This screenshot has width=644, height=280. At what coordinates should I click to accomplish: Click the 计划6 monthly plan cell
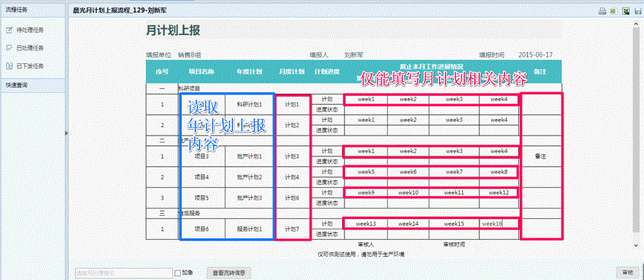click(x=292, y=198)
